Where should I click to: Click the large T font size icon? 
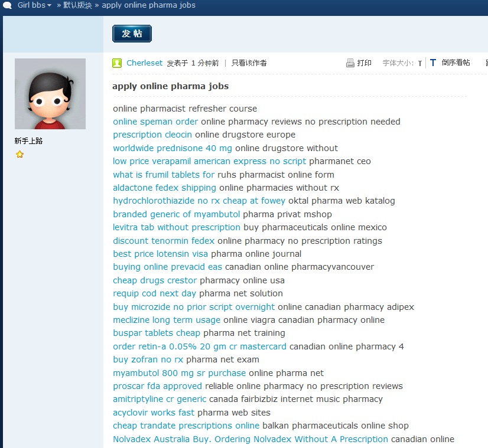(432, 63)
